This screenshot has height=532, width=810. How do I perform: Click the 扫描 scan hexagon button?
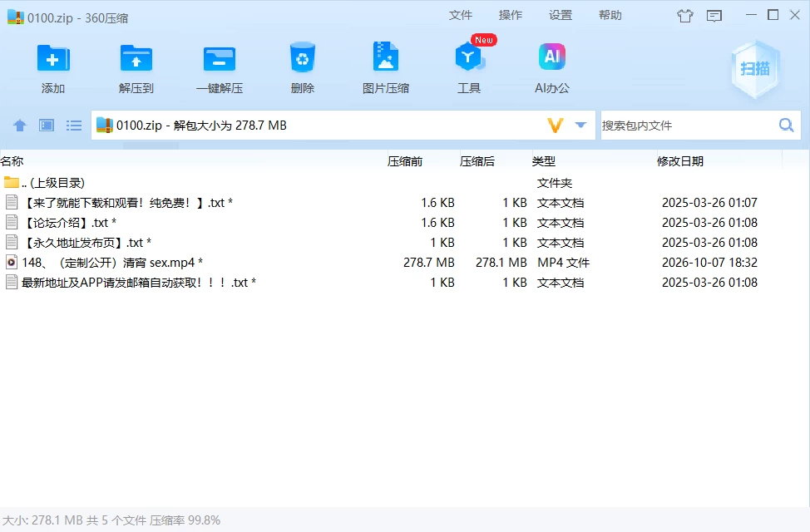(755, 69)
